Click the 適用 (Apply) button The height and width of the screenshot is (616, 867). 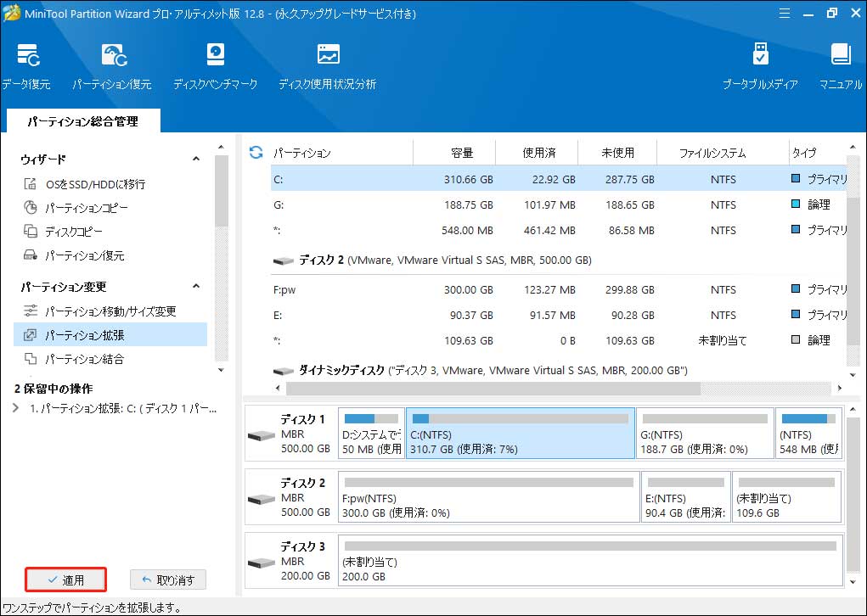[65, 580]
